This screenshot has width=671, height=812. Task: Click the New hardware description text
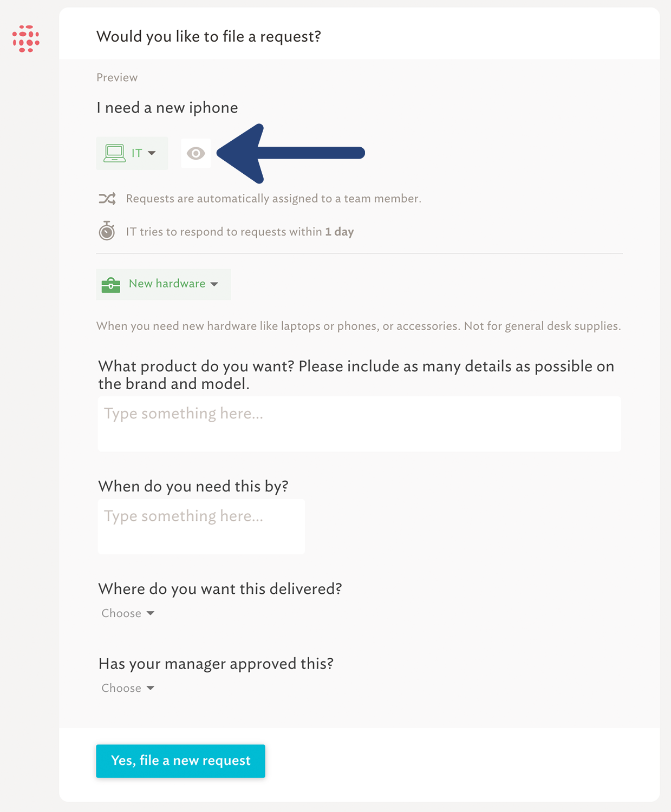[x=359, y=326]
